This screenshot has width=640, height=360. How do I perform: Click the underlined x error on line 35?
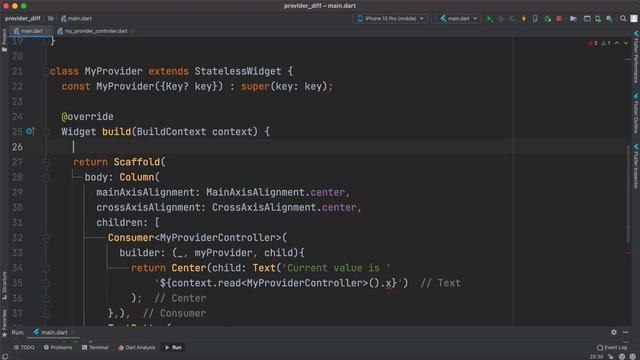tap(388, 283)
